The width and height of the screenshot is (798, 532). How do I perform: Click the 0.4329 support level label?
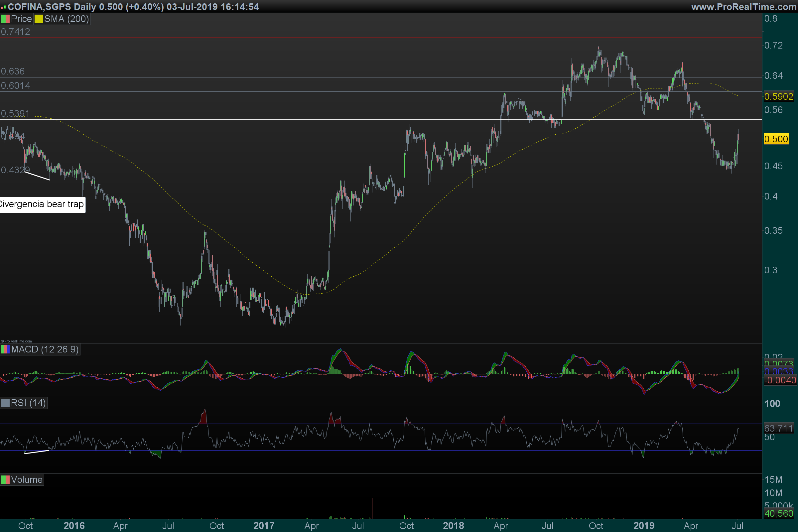point(15,170)
